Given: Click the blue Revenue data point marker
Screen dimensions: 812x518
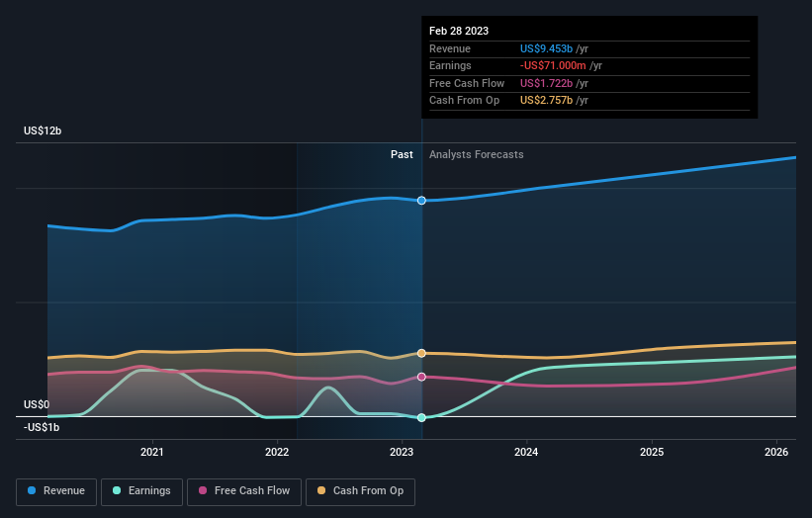Looking at the screenshot, I should 421,201.
